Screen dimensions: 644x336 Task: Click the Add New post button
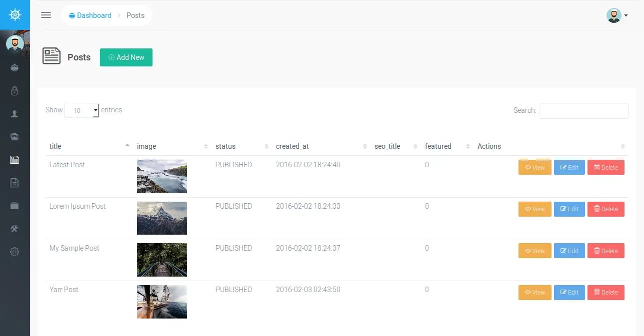coord(126,57)
